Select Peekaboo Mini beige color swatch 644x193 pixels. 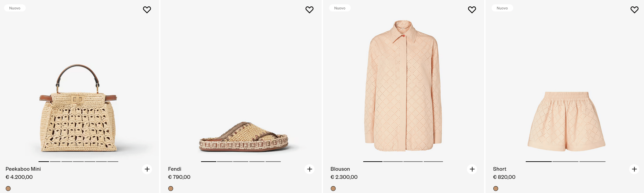pos(8,189)
